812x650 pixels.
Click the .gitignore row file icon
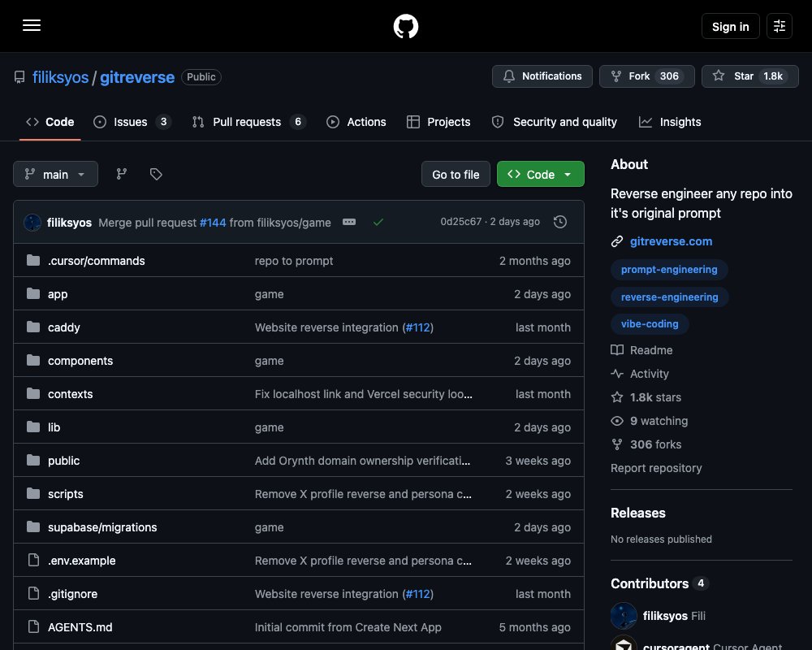pos(33,593)
